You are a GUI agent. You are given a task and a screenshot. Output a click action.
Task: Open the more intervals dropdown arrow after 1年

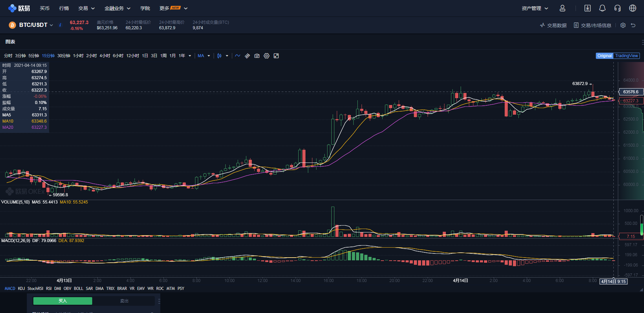click(190, 56)
